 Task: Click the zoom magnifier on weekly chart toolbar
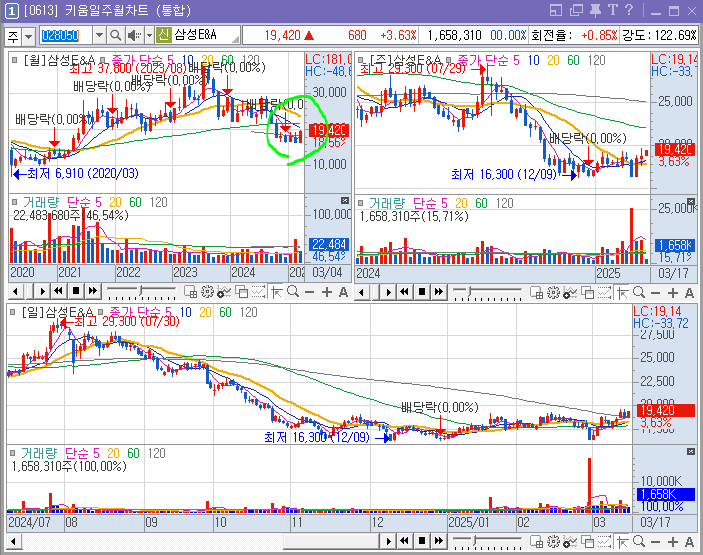(639, 292)
